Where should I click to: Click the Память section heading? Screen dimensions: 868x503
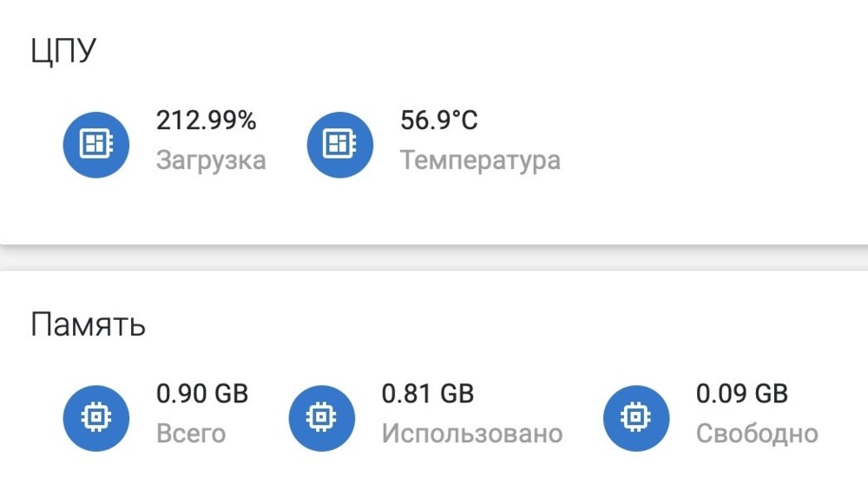tap(88, 324)
